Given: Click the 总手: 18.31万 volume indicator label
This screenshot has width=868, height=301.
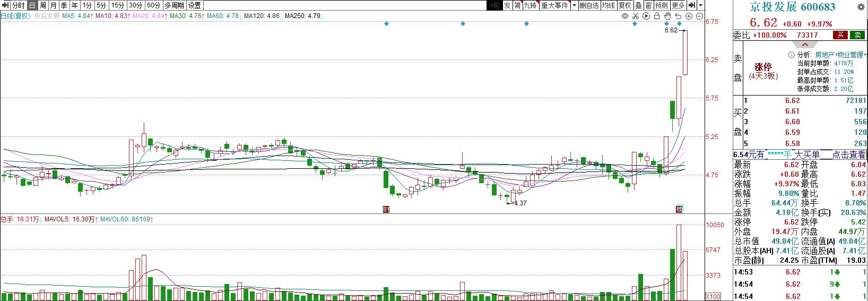Looking at the screenshot, I should (20, 219).
